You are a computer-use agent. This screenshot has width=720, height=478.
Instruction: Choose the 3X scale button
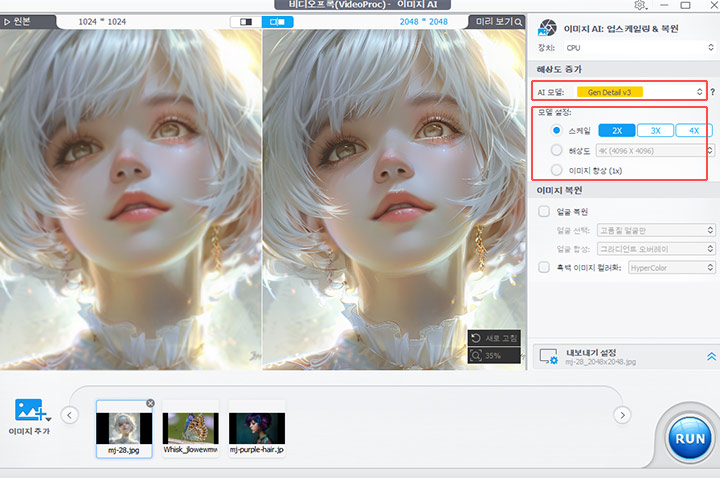[655, 130]
